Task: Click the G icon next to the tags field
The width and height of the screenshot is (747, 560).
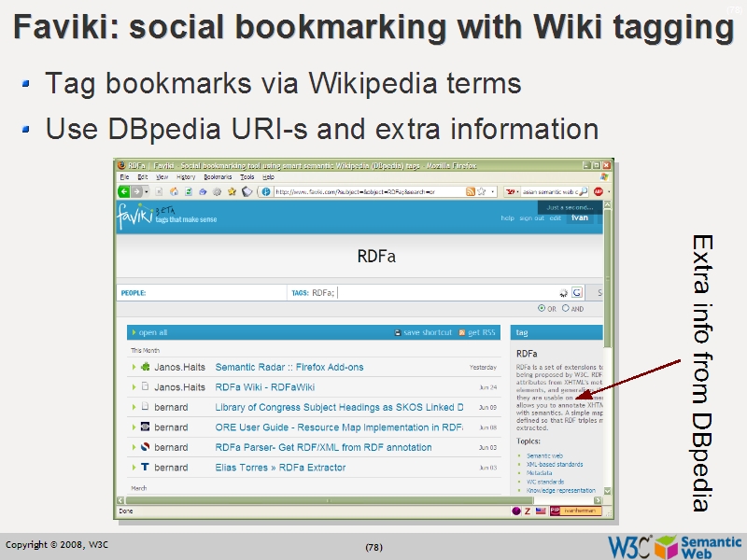Action: tap(576, 292)
